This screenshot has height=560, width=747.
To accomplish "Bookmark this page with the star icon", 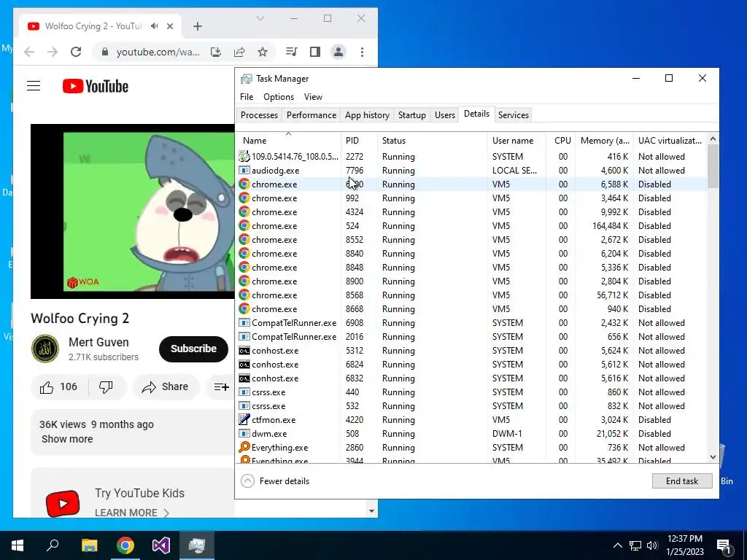I will [x=263, y=52].
